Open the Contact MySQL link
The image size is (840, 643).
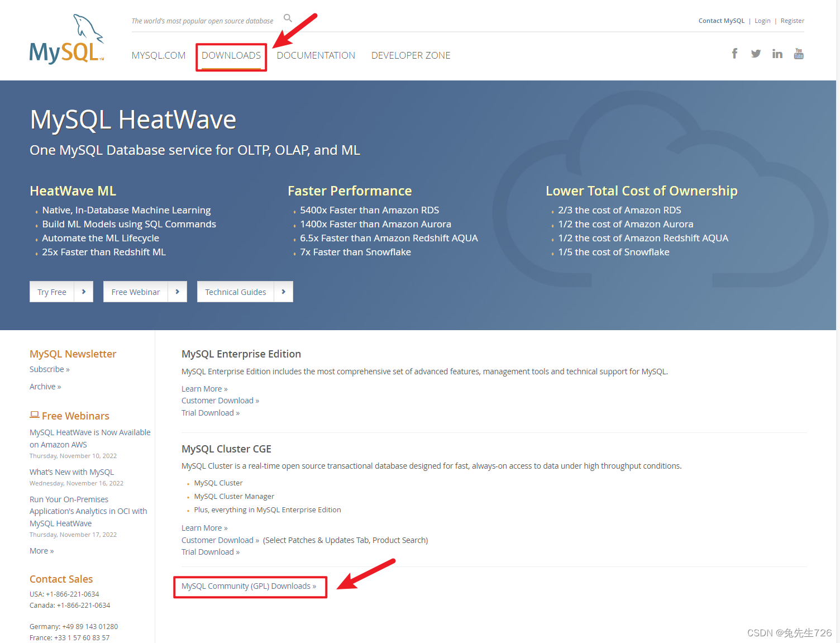coord(722,21)
